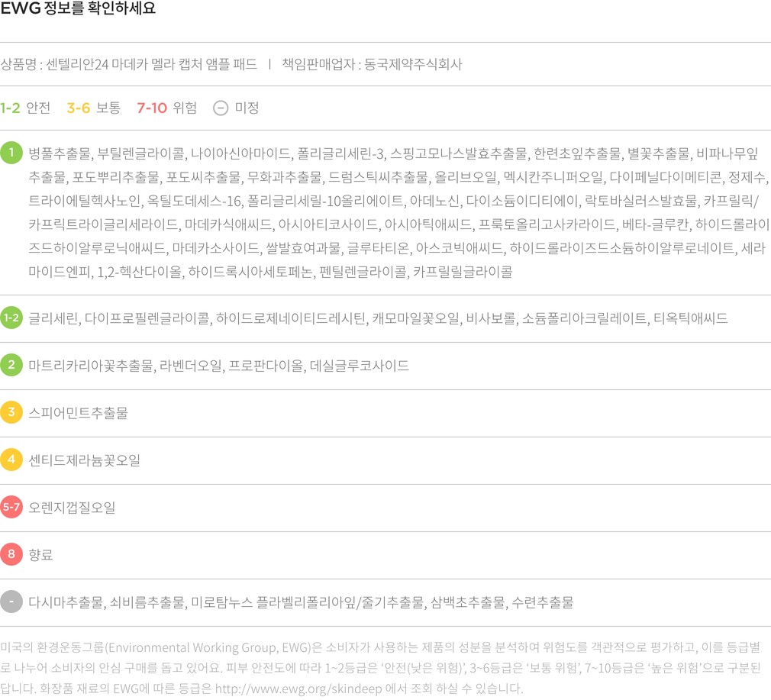
Task: Click the red 7-10 위험 legend label
Action: pyautogui.click(x=166, y=108)
